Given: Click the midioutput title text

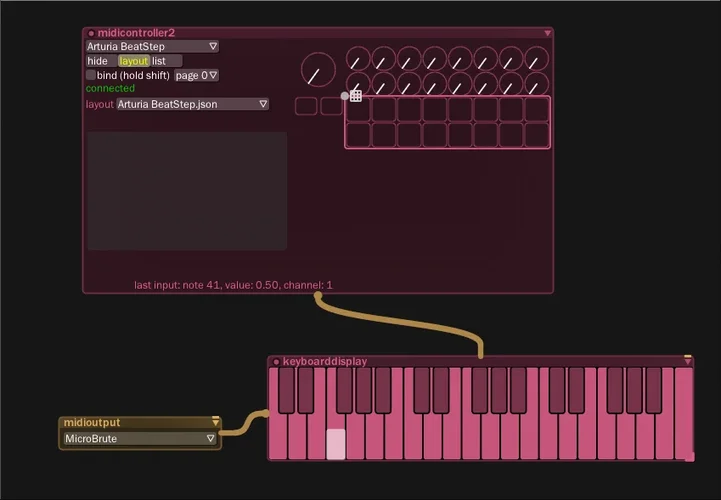Looking at the screenshot, I should pos(92,422).
